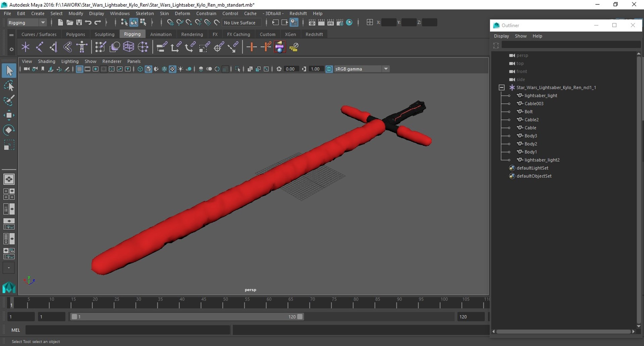Switch to Animation shelf tab
This screenshot has height=346, width=644.
point(161,34)
